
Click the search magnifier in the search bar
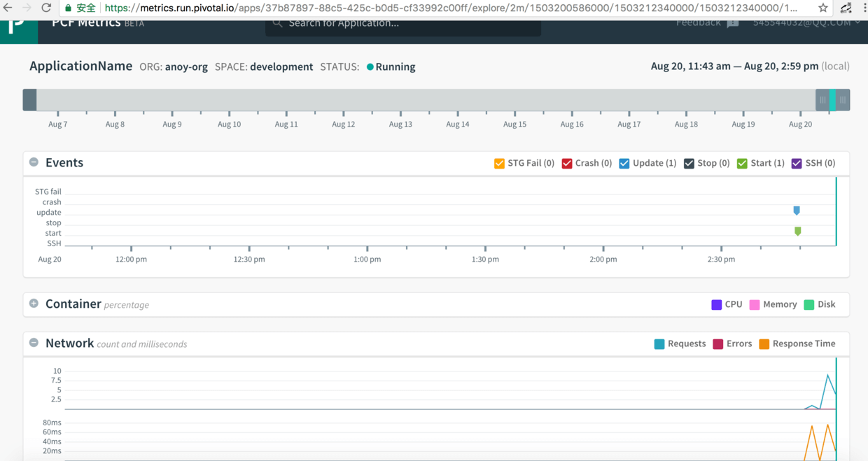coord(278,22)
